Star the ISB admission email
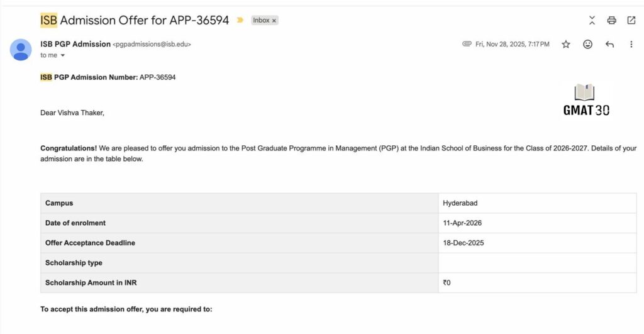The width and height of the screenshot is (644, 334). 566,44
